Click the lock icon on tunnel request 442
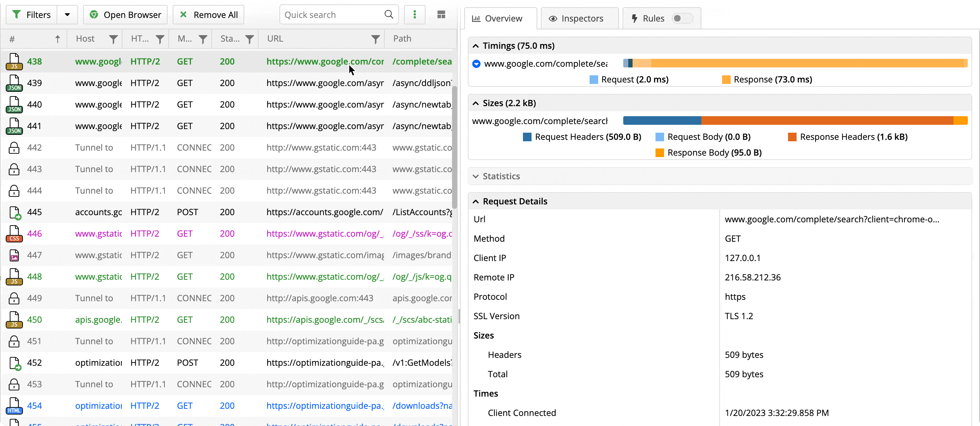The width and height of the screenshot is (980, 426). pyautogui.click(x=13, y=148)
